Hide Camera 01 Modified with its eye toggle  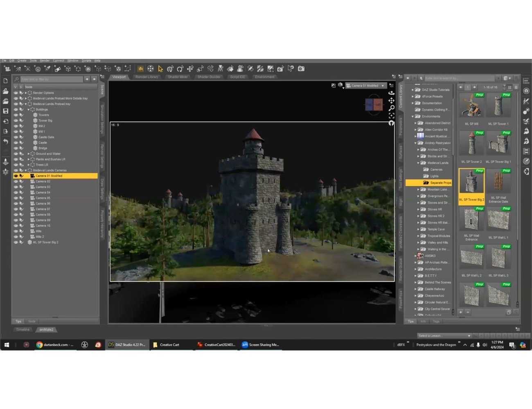click(x=16, y=175)
